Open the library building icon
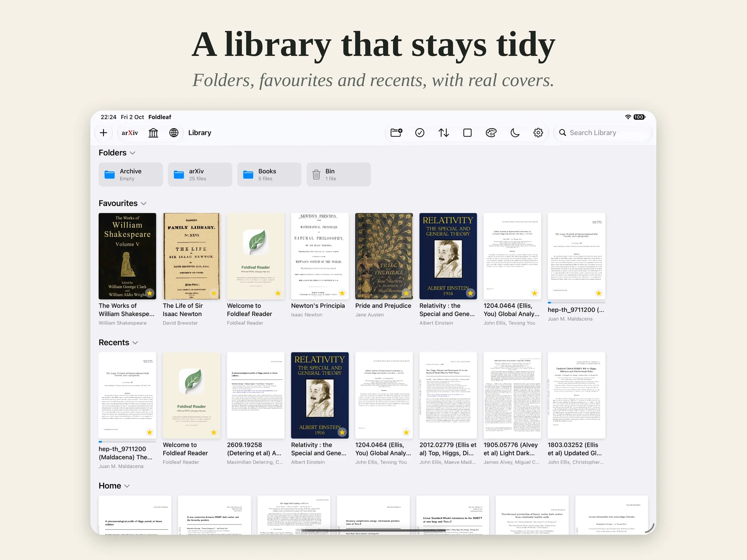 (153, 133)
